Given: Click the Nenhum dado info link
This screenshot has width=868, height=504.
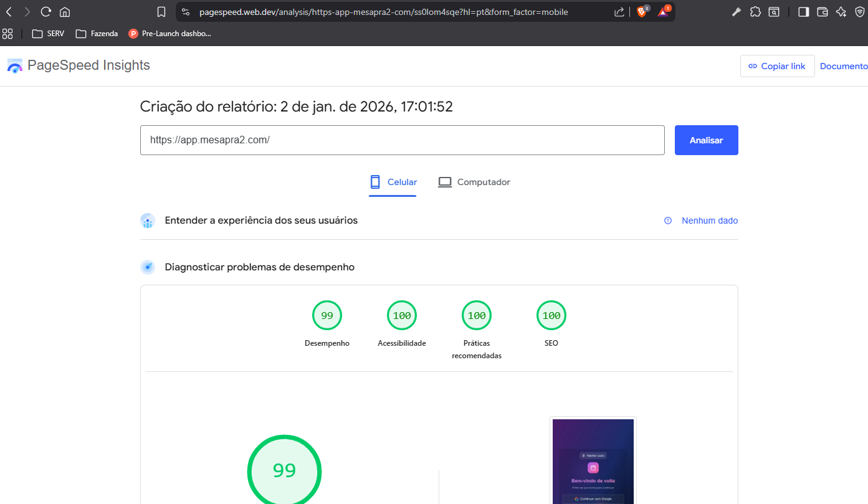Looking at the screenshot, I should click(701, 221).
